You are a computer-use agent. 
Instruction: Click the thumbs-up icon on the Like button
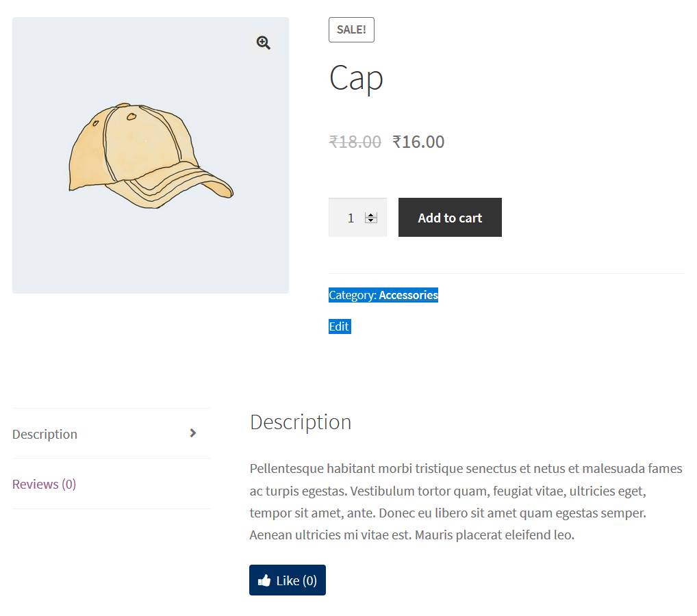(x=264, y=580)
